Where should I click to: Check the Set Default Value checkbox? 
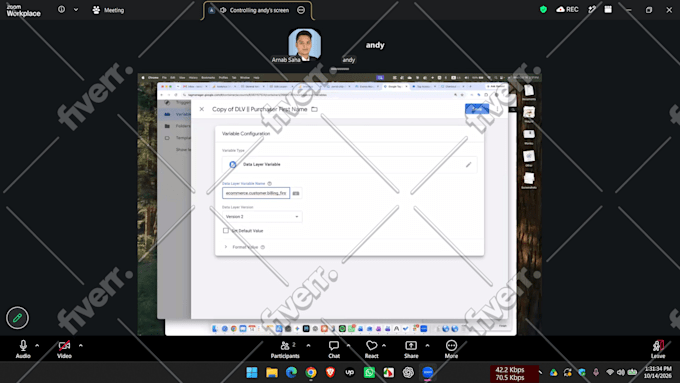226,231
